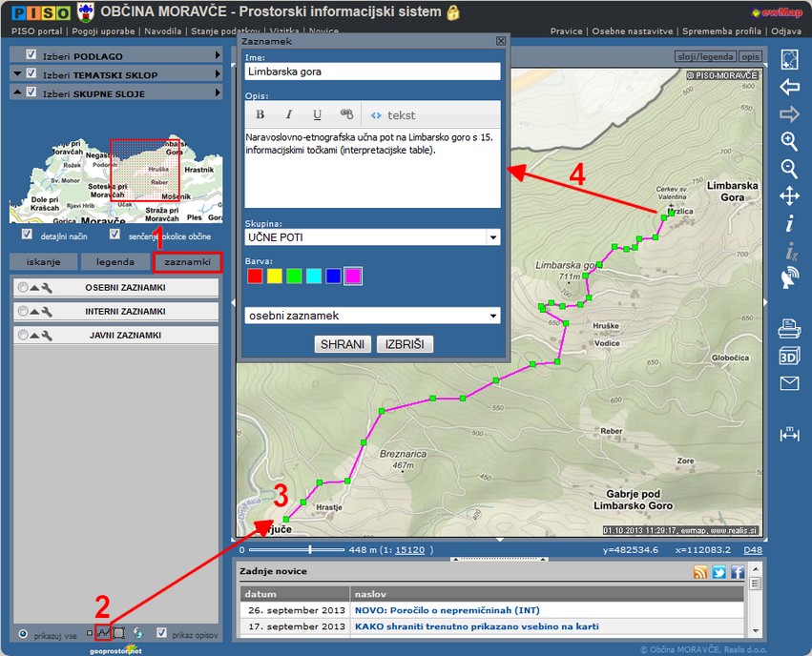Open the 3D view tool
Image resolution: width=812 pixels, height=656 pixels.
coord(789,357)
